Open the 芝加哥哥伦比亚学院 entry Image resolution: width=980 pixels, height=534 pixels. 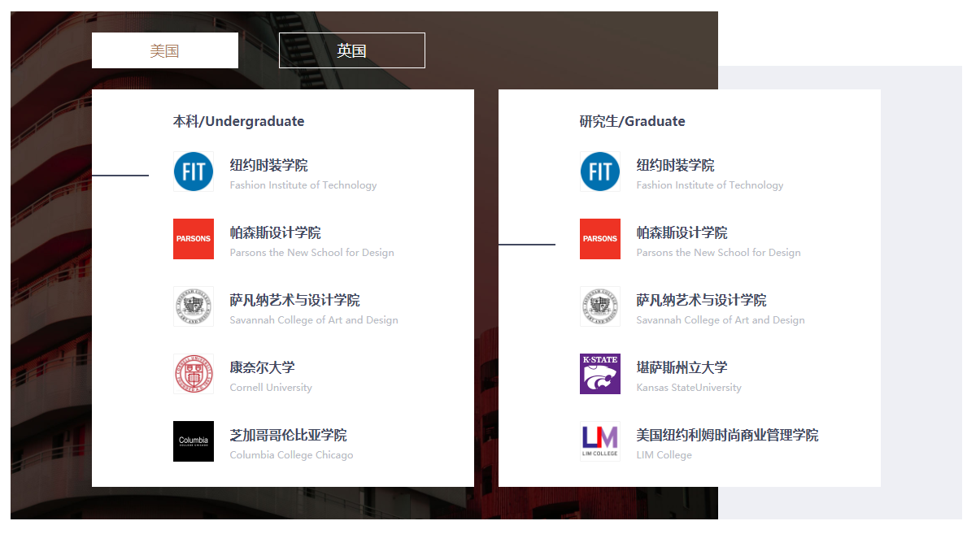(x=289, y=435)
